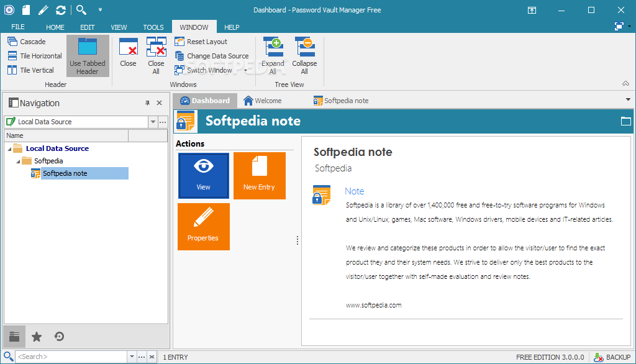The image size is (636, 364).
Task: Close the Navigation panel
Action: pyautogui.click(x=160, y=103)
